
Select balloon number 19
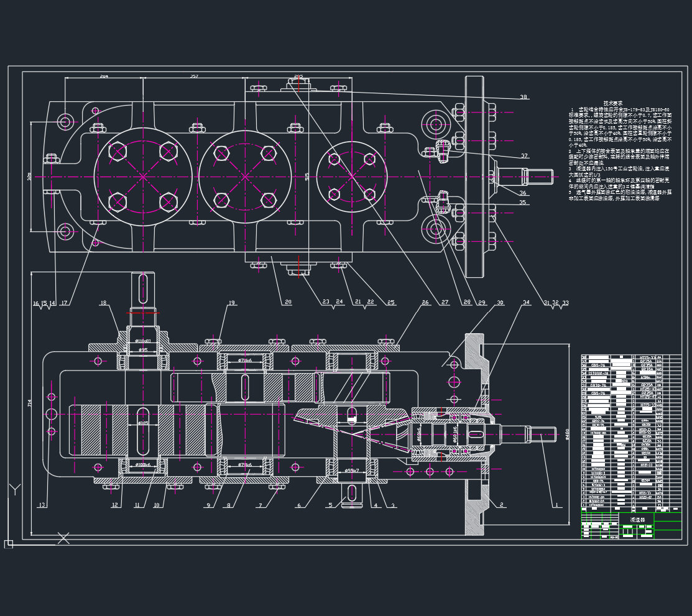[x=232, y=303]
